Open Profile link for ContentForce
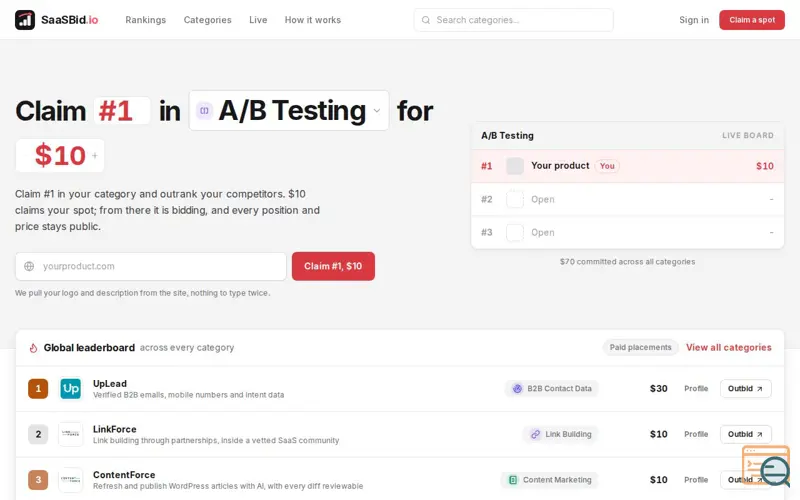Viewport: 800px width, 500px height. [696, 480]
